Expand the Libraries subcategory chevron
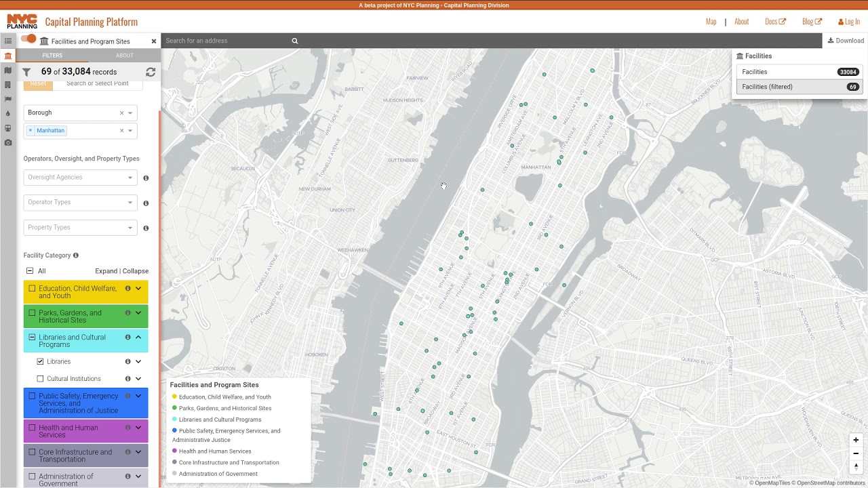The width and height of the screenshot is (868, 488). (138, 362)
